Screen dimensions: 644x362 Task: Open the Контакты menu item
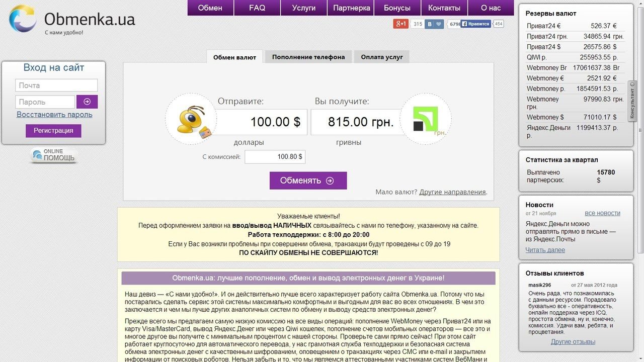(x=444, y=8)
